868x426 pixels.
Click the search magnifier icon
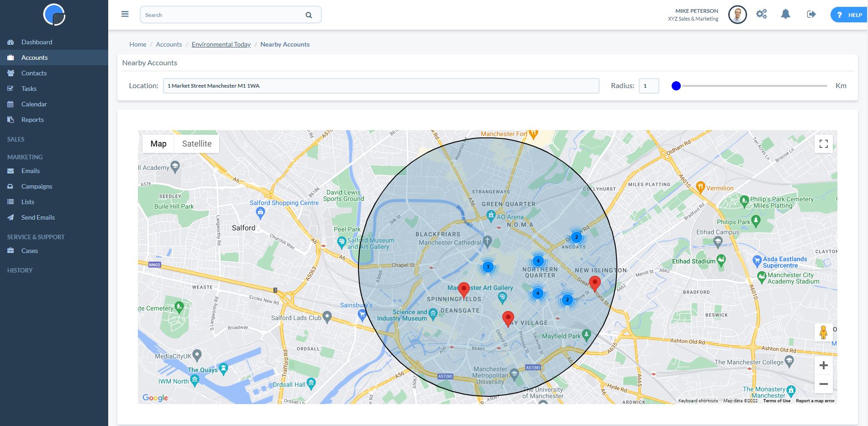309,15
